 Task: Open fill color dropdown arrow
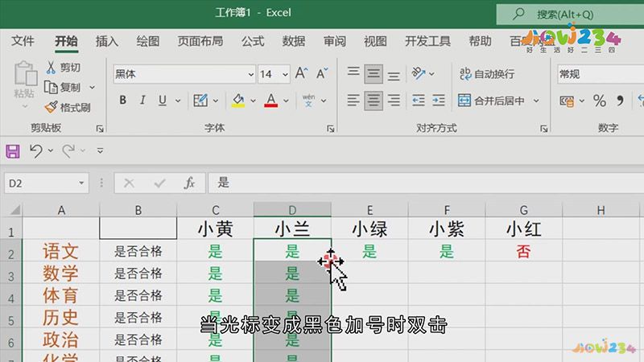[x=253, y=101]
